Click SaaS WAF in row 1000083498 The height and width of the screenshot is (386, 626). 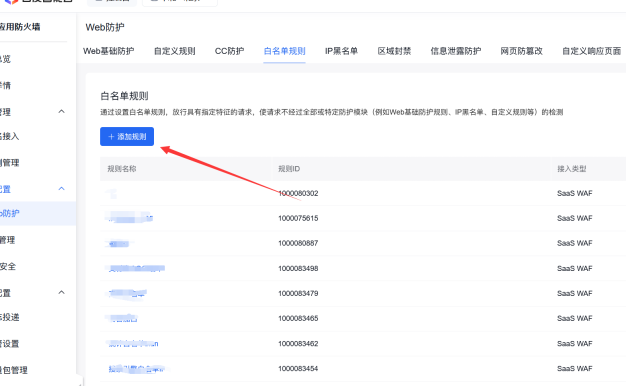pos(574,268)
